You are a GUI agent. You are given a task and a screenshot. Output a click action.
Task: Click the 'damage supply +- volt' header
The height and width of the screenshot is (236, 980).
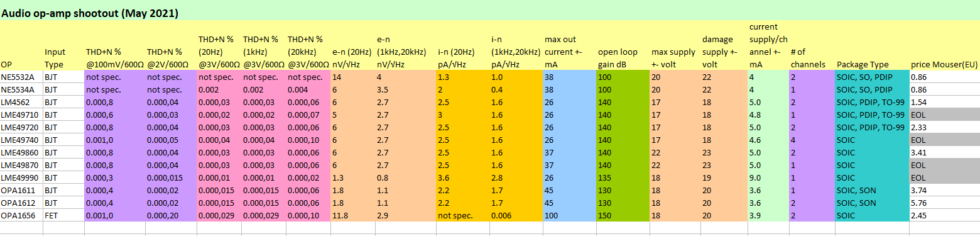tap(724, 45)
